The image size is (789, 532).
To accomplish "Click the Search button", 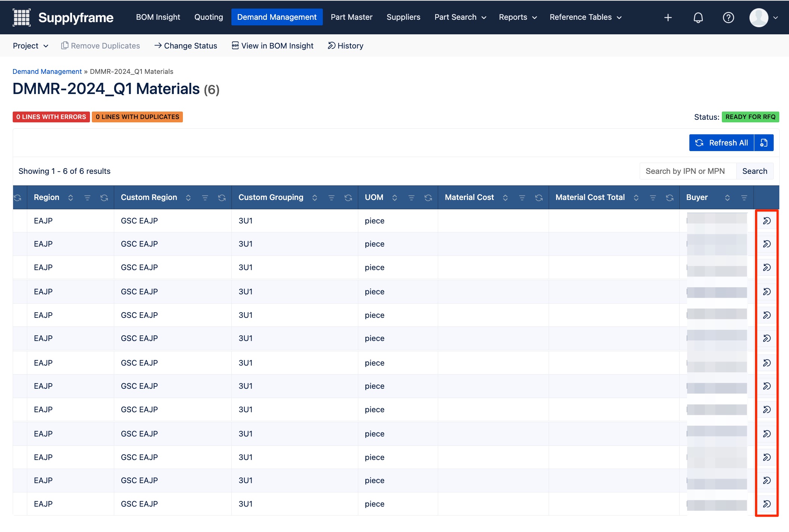I will click(x=755, y=171).
